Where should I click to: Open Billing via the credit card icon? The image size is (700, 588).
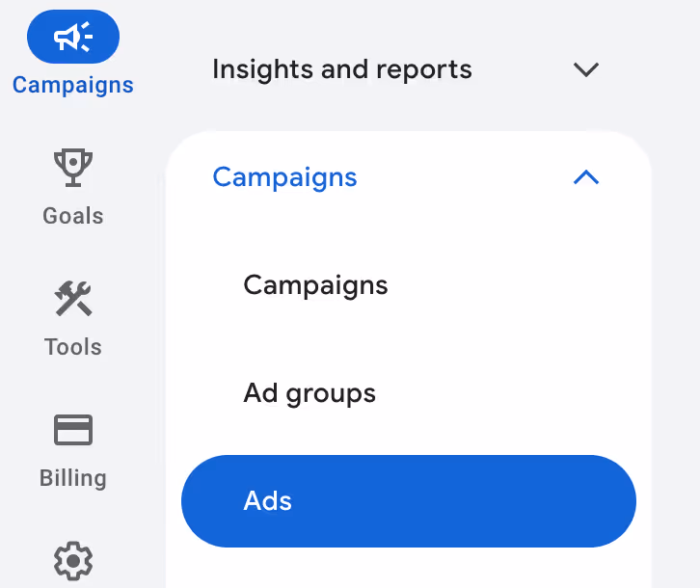coord(73,430)
